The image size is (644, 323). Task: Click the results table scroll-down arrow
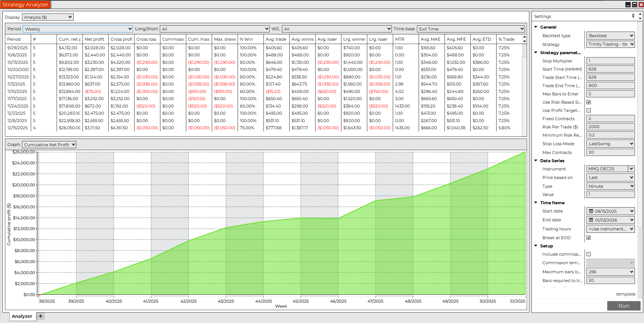pyautogui.click(x=525, y=42)
